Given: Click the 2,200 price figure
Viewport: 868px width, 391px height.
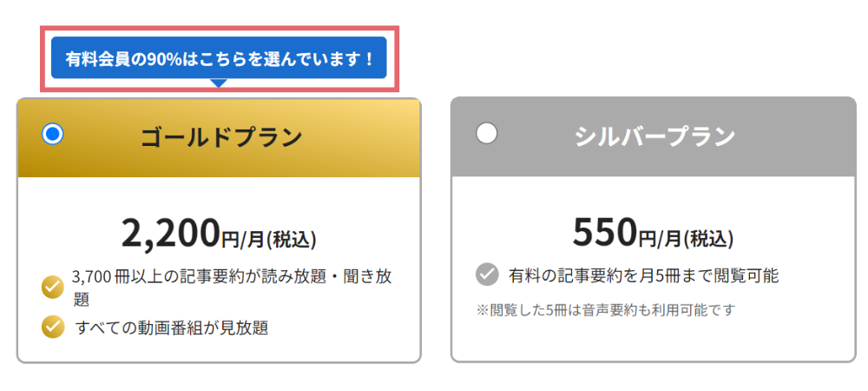Looking at the screenshot, I should (x=170, y=233).
